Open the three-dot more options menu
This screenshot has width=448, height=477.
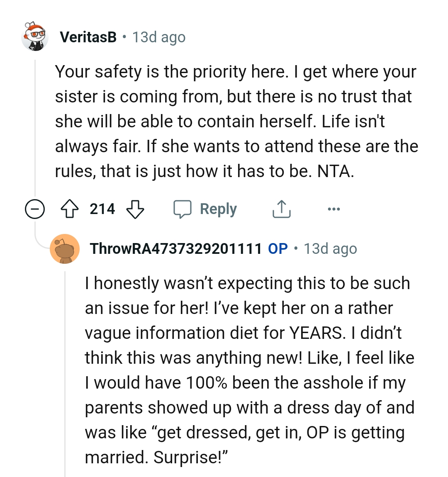pyautogui.click(x=334, y=209)
